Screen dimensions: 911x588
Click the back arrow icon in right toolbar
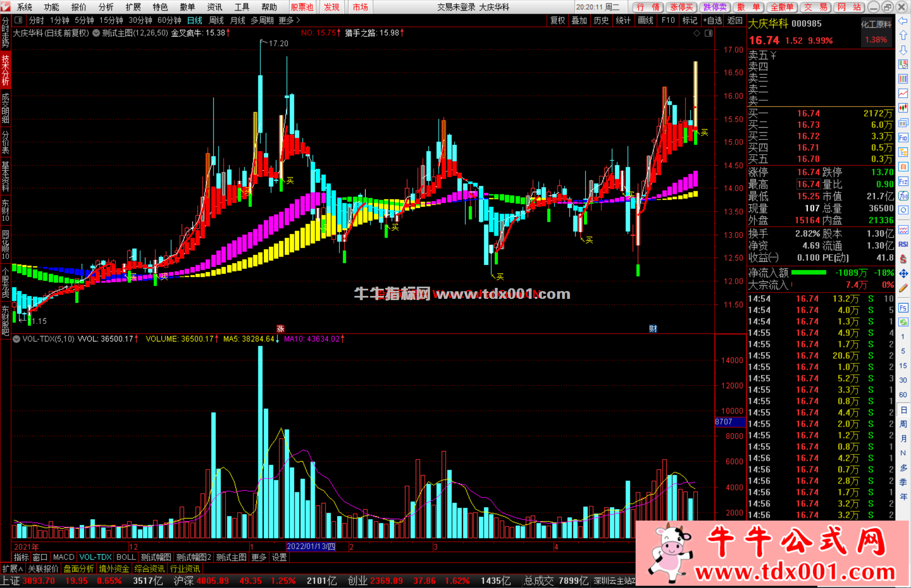tap(903, 21)
